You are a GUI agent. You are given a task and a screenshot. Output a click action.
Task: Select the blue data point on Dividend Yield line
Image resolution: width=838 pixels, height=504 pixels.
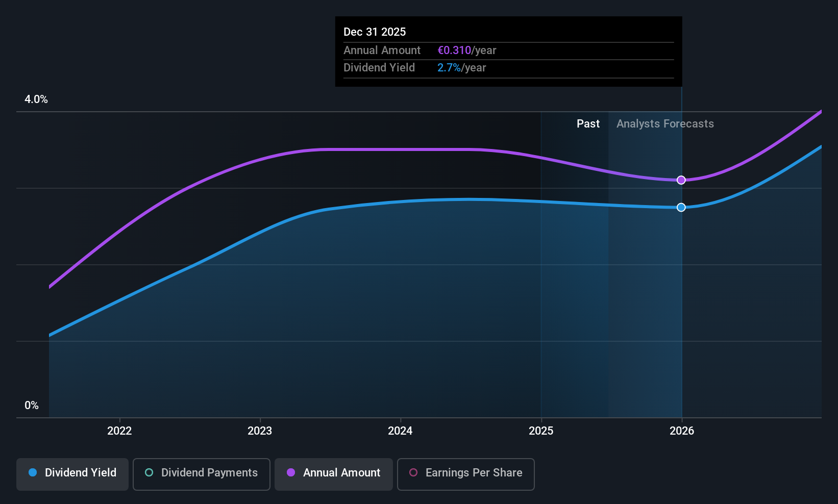click(x=681, y=207)
